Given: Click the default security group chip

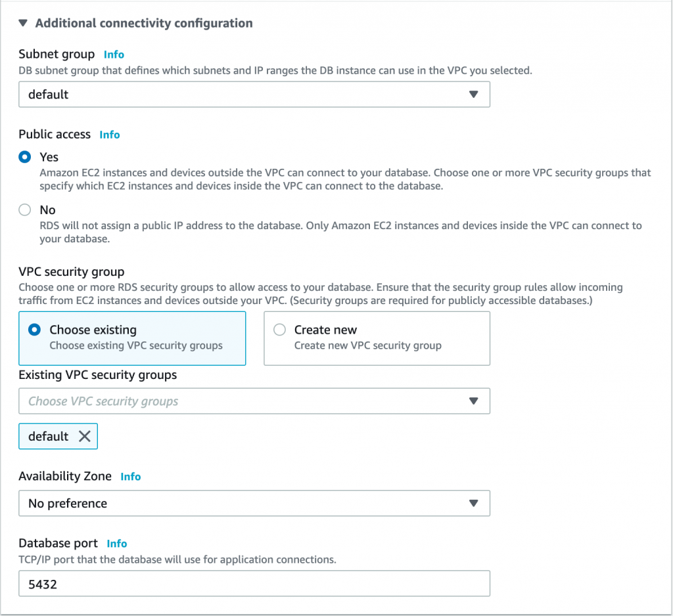Looking at the screenshot, I should (49, 437).
